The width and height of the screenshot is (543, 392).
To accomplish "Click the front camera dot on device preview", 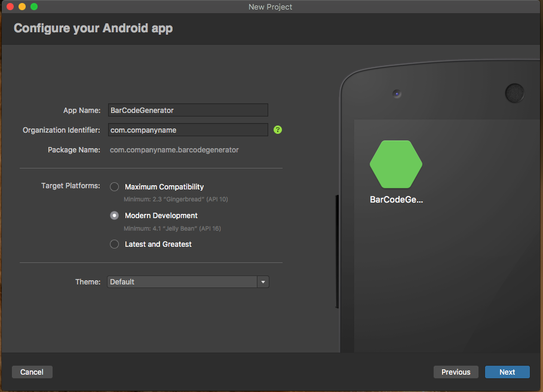I will point(395,93).
